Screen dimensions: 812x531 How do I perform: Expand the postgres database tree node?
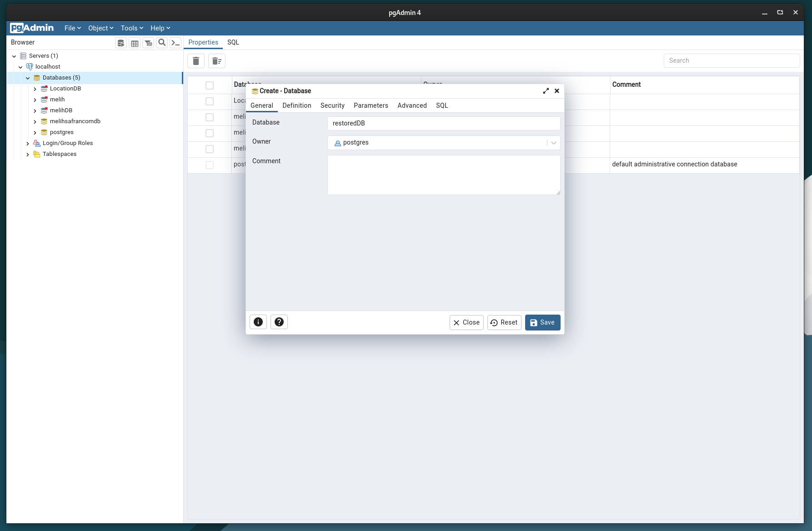(35, 133)
